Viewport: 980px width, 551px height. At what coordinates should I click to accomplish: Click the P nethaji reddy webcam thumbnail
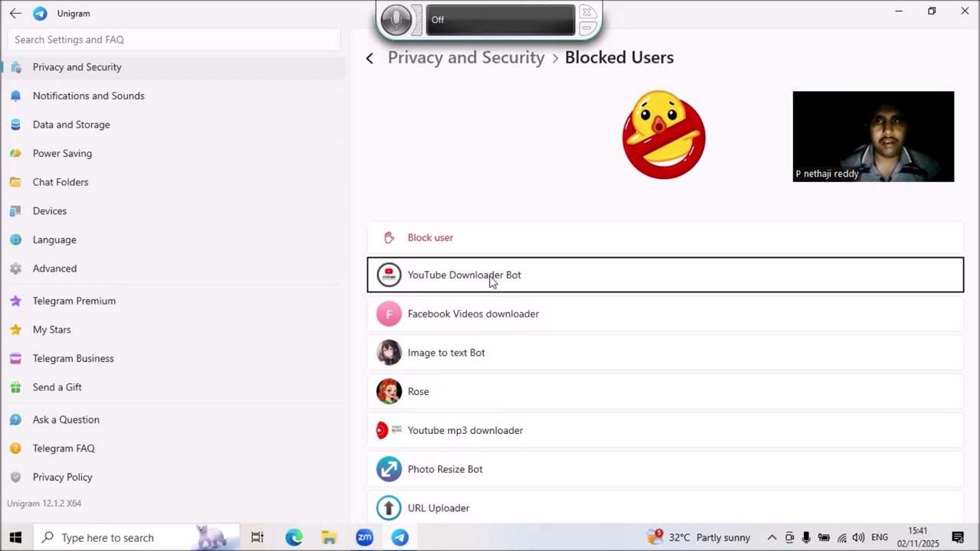(x=874, y=137)
